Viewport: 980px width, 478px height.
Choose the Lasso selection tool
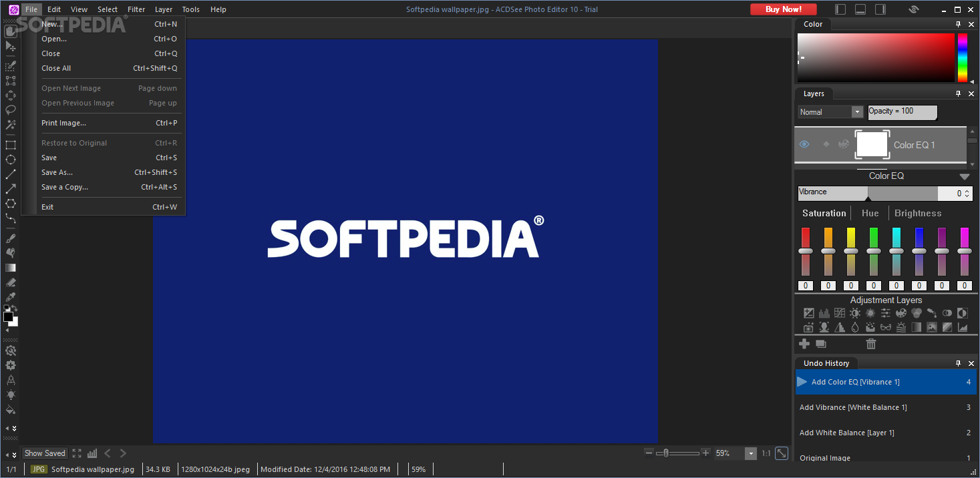coord(10,110)
